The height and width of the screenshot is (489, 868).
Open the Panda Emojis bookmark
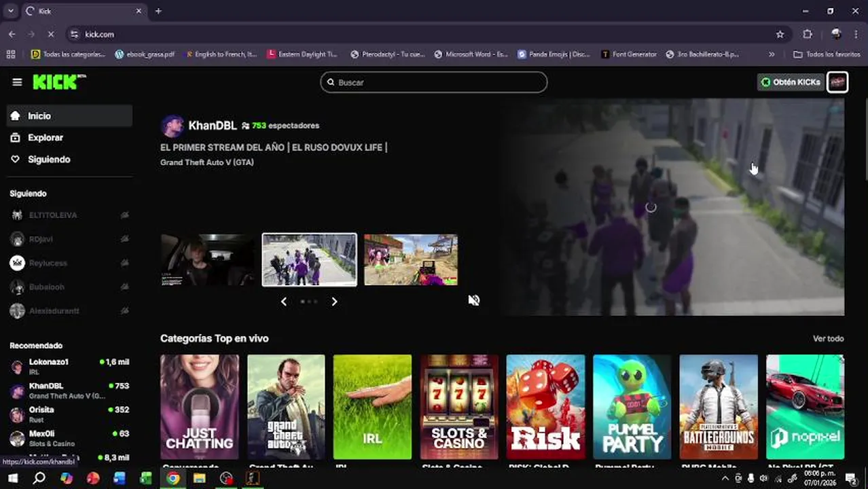554,54
